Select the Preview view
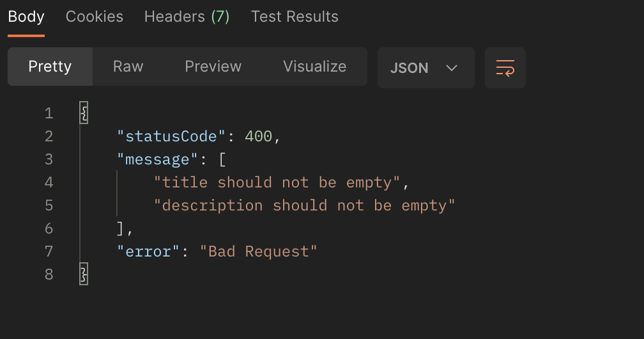644x339 pixels. point(213,67)
